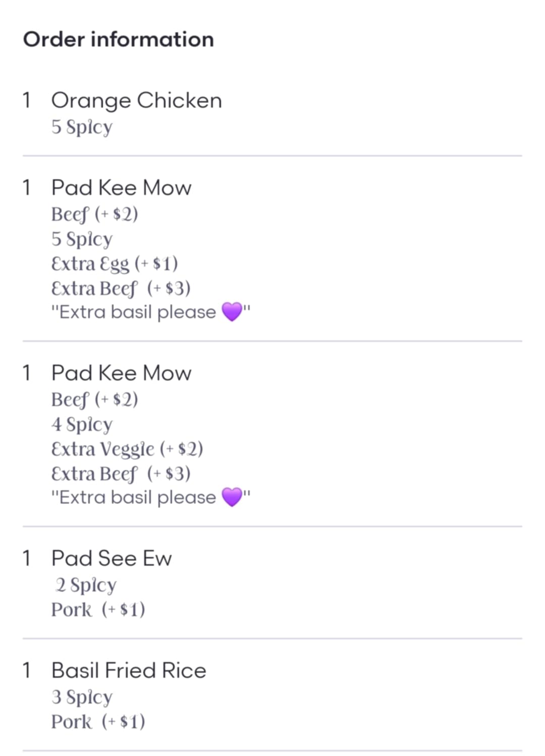The height and width of the screenshot is (756, 545).
Task: Open the Pad Kee Mow with Extra Veggie
Action: [121, 373]
